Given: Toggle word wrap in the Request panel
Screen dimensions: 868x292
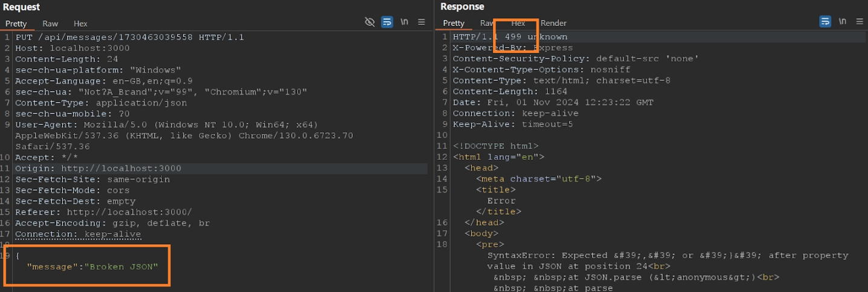Looking at the screenshot, I should [x=387, y=22].
